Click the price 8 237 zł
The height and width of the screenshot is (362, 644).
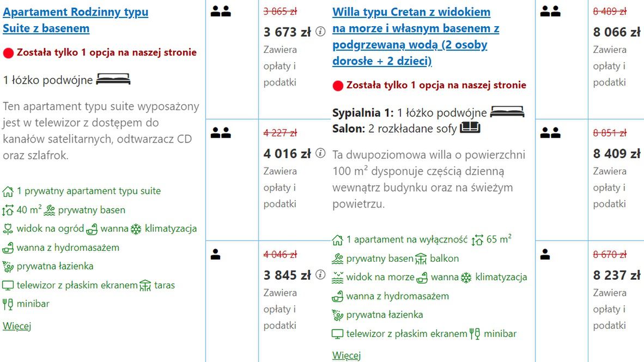click(617, 275)
